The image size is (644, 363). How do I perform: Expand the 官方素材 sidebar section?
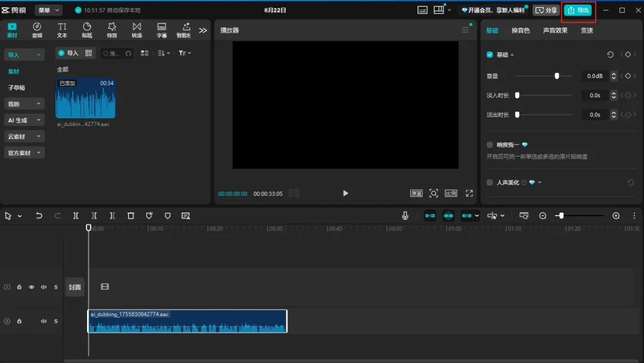point(24,153)
